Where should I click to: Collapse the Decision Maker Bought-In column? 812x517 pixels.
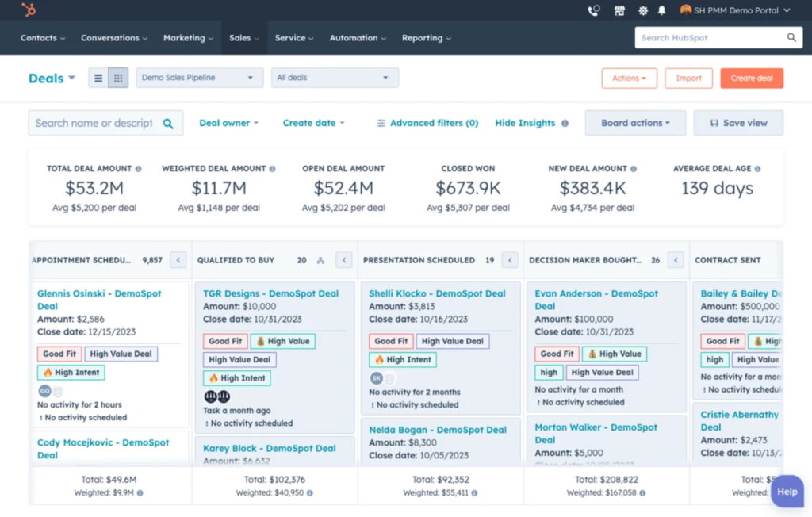(x=676, y=260)
